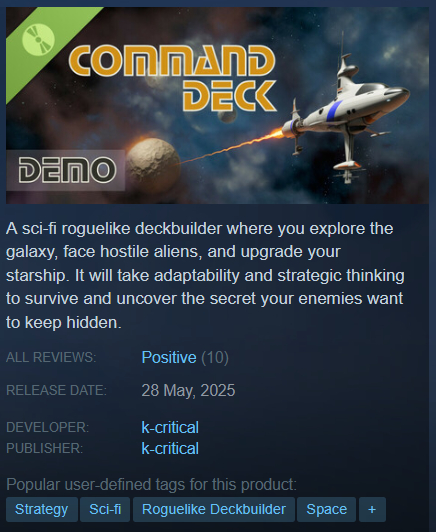Click the cratered moon in the banner
The height and width of the screenshot is (532, 436).
pyautogui.click(x=153, y=165)
